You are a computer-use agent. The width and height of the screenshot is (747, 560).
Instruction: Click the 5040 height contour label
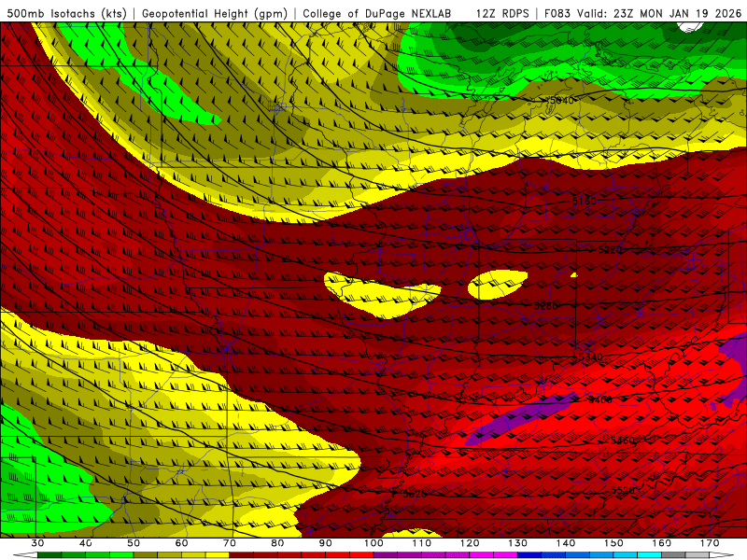(561, 101)
